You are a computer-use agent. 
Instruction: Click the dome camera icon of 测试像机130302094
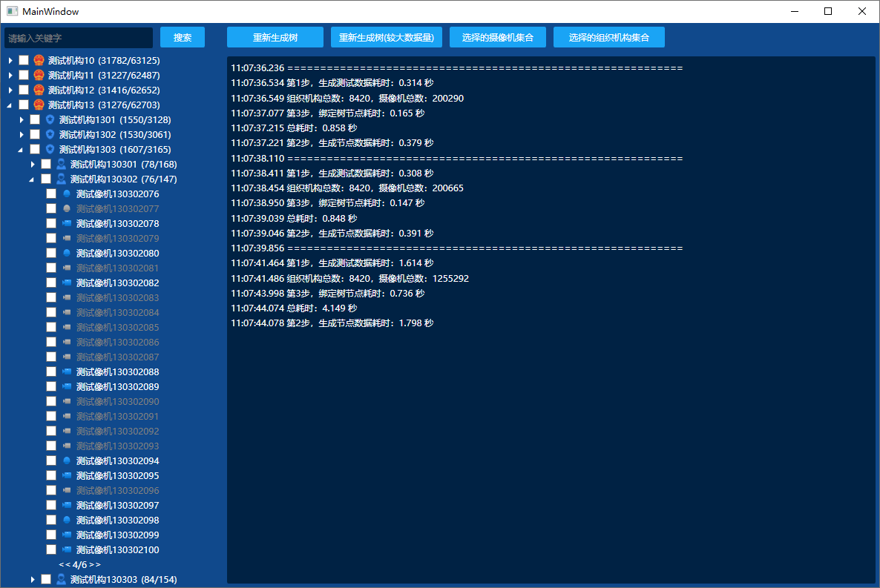point(67,460)
